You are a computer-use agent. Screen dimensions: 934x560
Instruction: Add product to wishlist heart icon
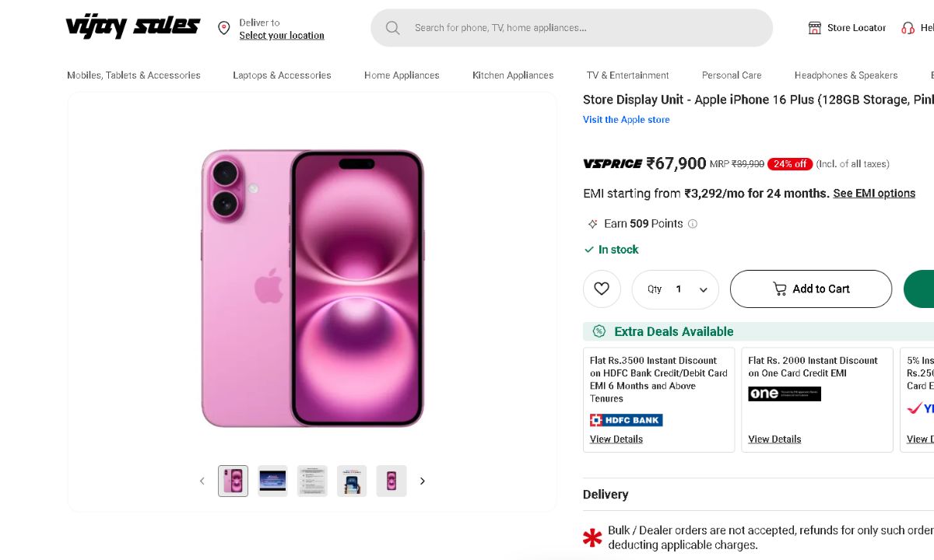[x=602, y=289]
